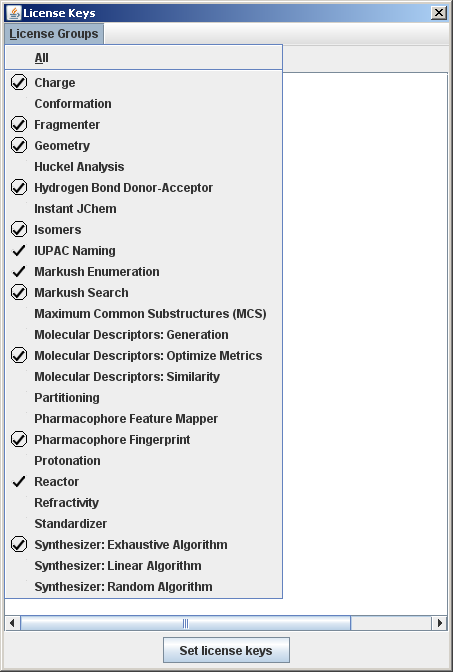
Task: Select All in the License Groups menu
Action: (144, 58)
